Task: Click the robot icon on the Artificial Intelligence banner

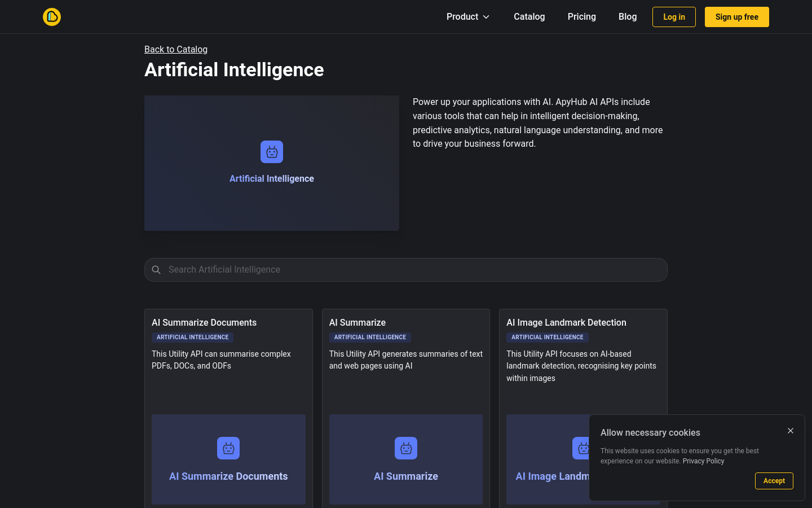Action: pyautogui.click(x=271, y=151)
